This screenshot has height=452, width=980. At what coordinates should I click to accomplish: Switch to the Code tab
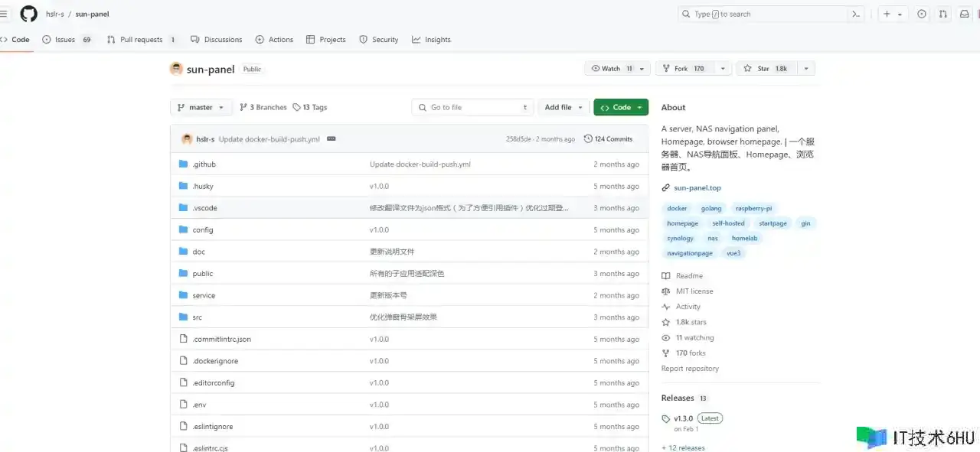point(15,40)
